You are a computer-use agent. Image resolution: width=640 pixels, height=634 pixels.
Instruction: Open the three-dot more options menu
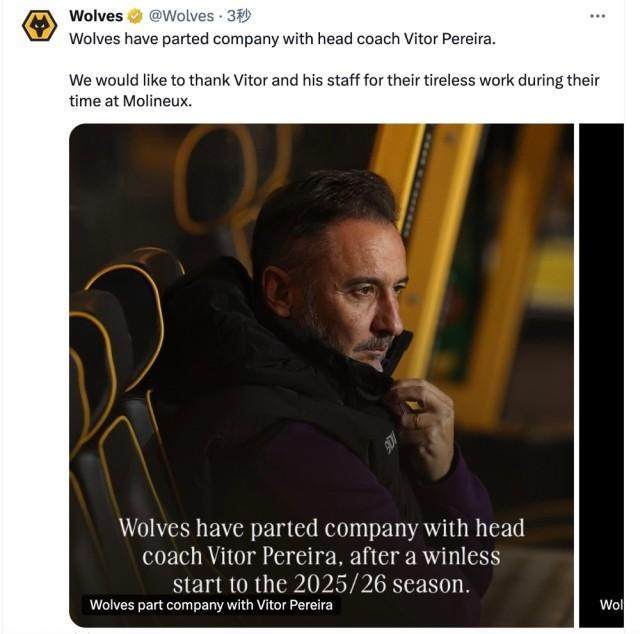coord(597,16)
